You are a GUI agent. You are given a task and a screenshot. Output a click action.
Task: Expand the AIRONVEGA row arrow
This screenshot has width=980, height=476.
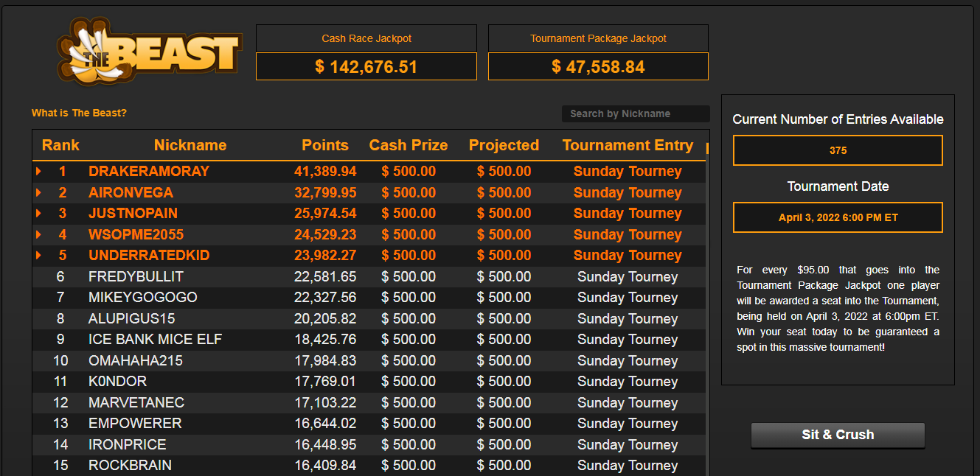tap(38, 193)
